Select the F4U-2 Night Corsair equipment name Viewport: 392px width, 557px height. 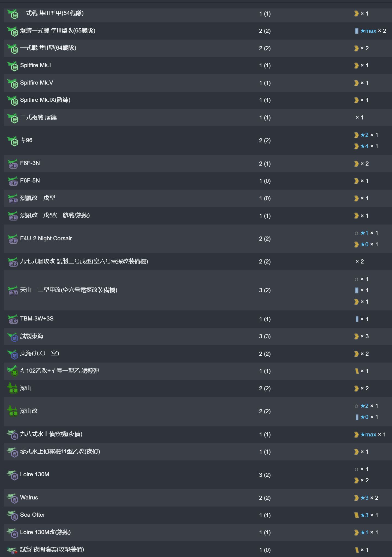tap(46, 238)
